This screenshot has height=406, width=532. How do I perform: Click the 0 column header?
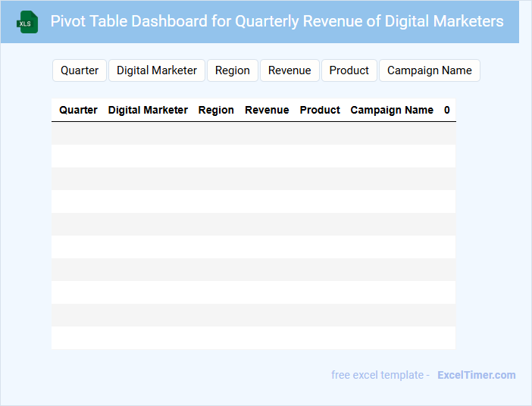(x=447, y=110)
